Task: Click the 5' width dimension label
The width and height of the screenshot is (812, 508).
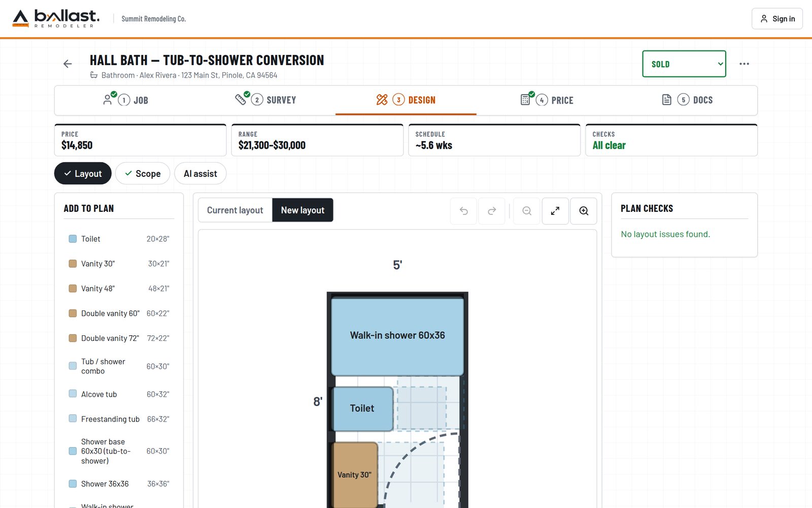Action: (397, 265)
